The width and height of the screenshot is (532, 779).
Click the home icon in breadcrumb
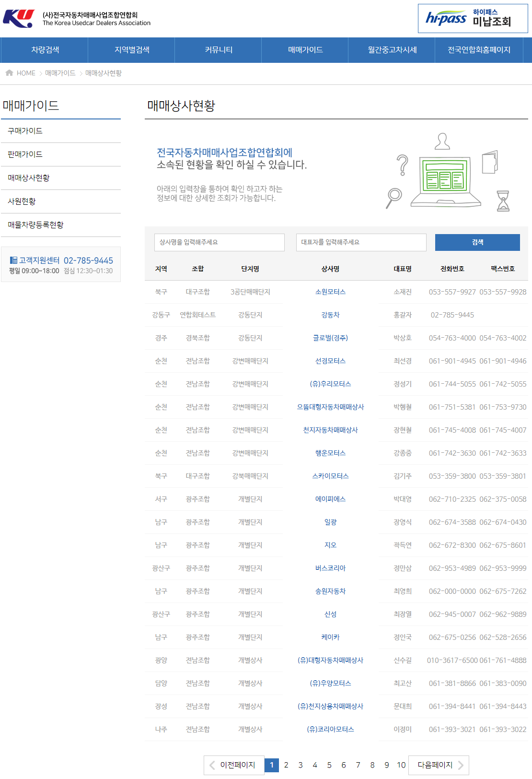[x=9, y=73]
